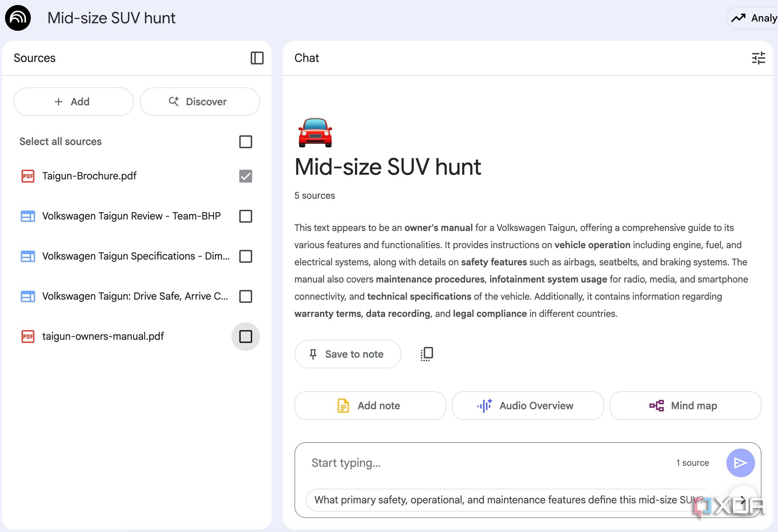Click the send message arrow
778x532 pixels.
point(740,463)
